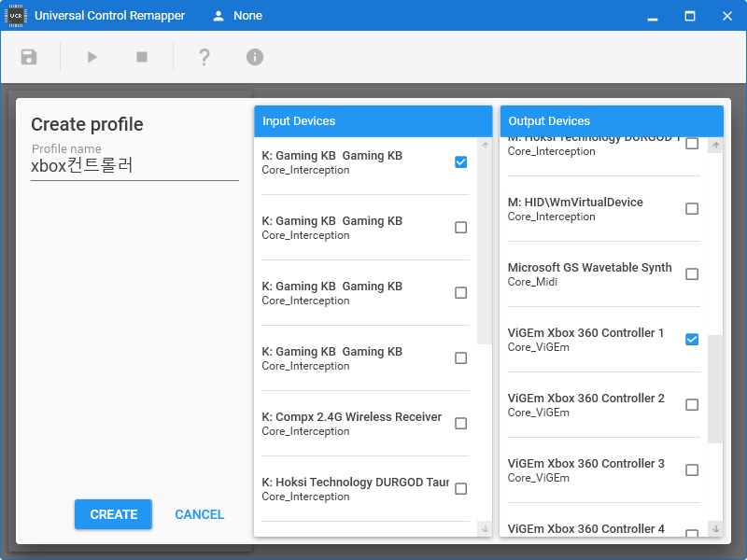747x560 pixels.
Task: Click the UCR app logo in title bar
Action: [16, 16]
